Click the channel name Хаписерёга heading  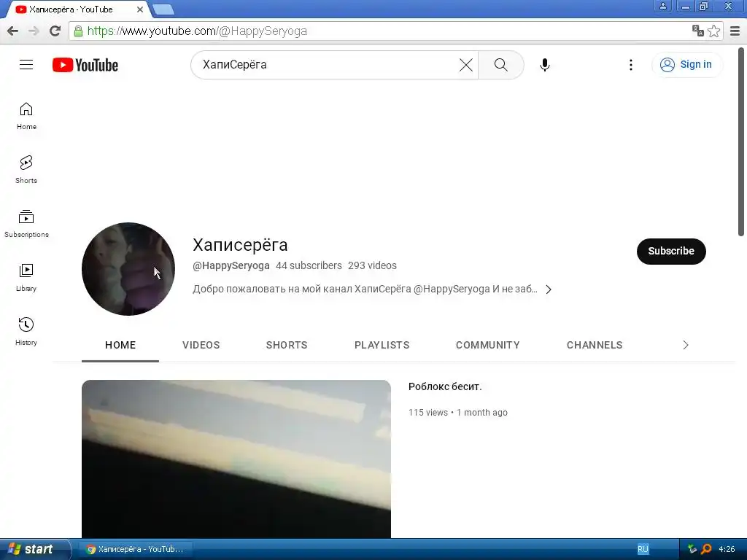[240, 245]
